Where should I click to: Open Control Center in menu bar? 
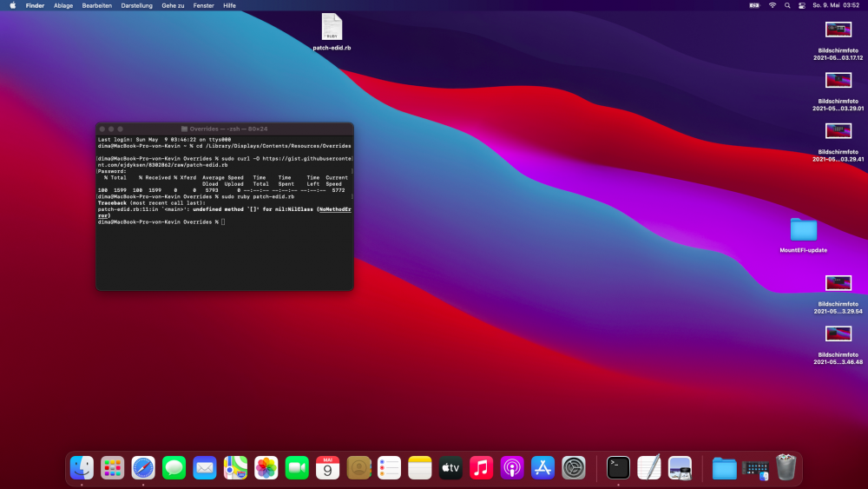[x=801, y=5]
